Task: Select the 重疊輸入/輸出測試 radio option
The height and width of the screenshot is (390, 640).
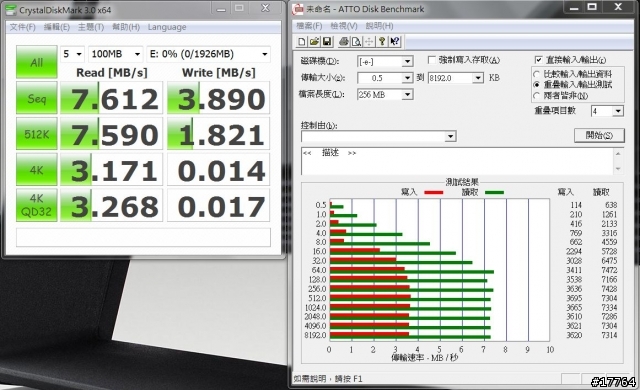Action: [x=537, y=85]
